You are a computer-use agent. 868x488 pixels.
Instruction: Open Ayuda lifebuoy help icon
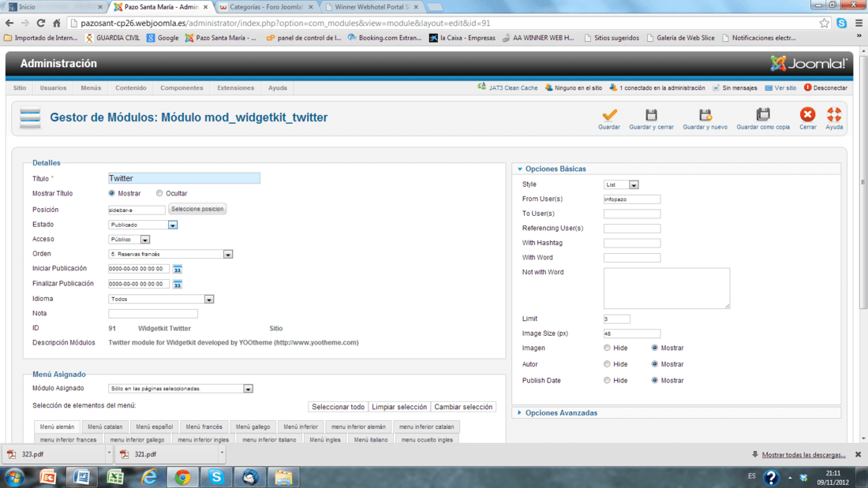[x=834, y=114]
